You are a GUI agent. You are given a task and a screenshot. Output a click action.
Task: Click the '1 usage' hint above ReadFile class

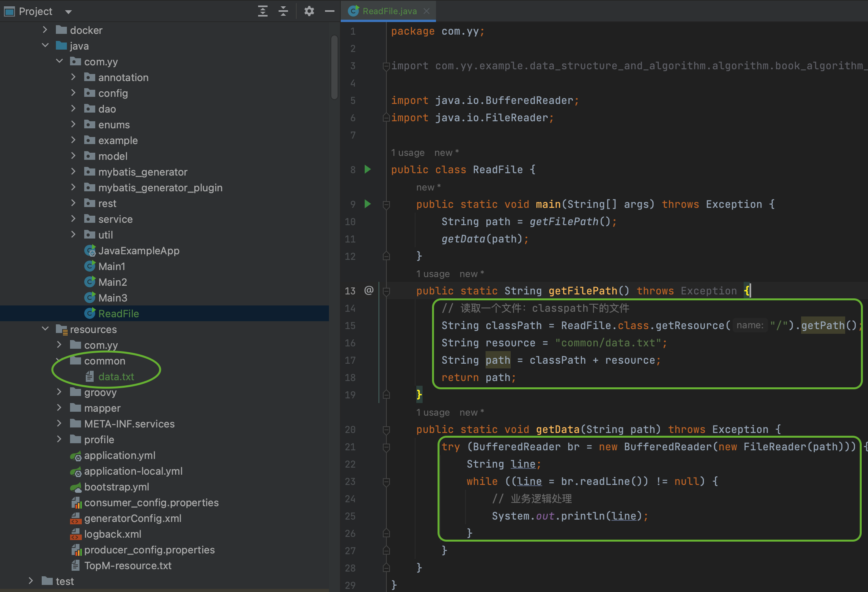408,153
